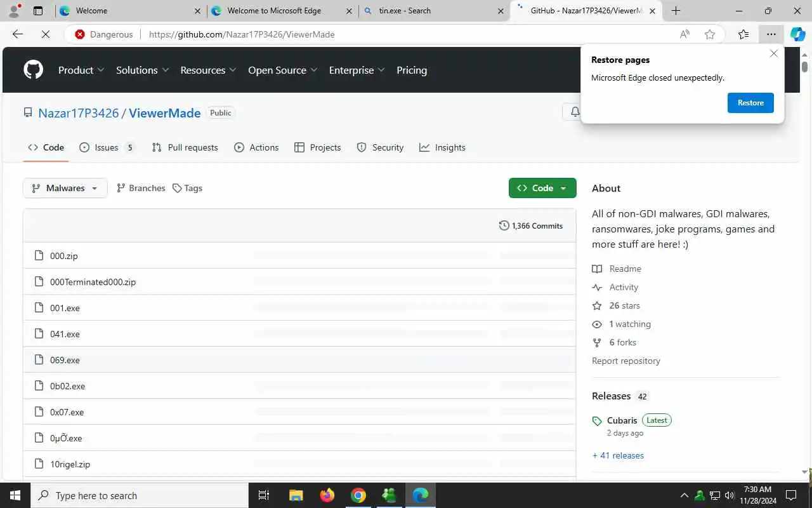Image resolution: width=812 pixels, height=508 pixels.
Task: Show hidden tray icons chevron
Action: coord(684,495)
